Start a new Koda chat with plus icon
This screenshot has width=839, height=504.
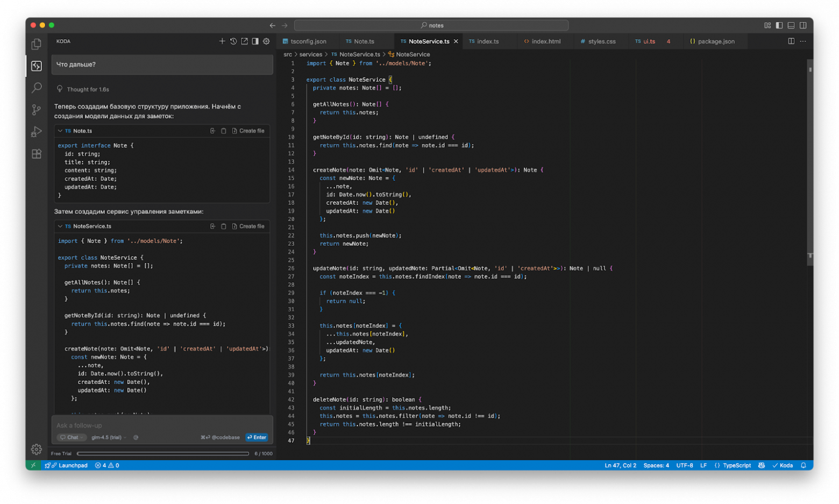point(222,41)
